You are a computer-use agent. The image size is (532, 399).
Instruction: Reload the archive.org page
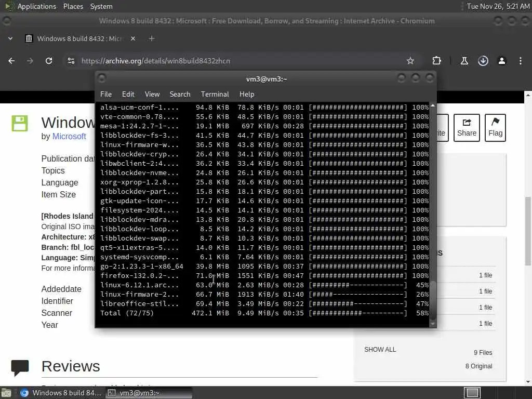pos(49,61)
